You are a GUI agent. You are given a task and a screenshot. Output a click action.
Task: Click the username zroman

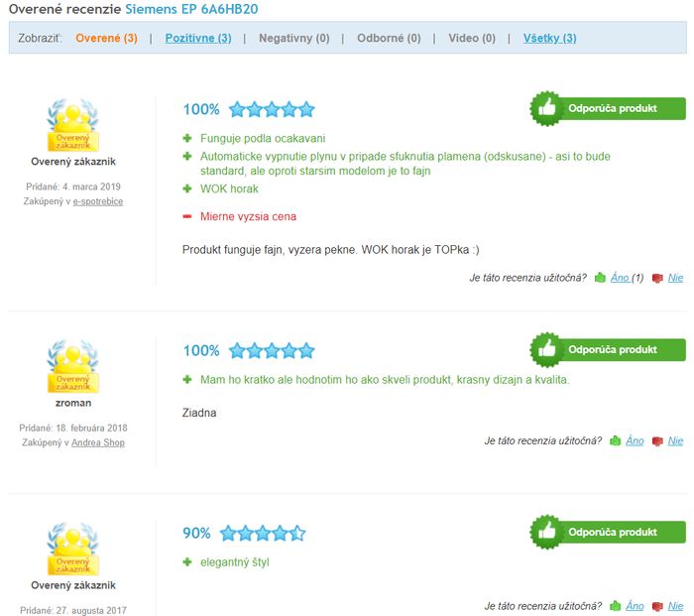point(73,403)
